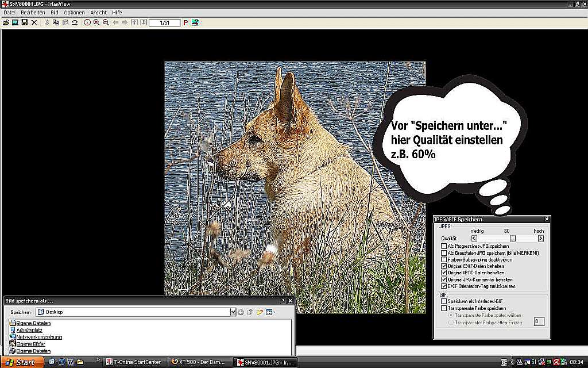Image resolution: width=588 pixels, height=368 pixels.
Task: Click the red P toolbar icon
Action: point(185,22)
